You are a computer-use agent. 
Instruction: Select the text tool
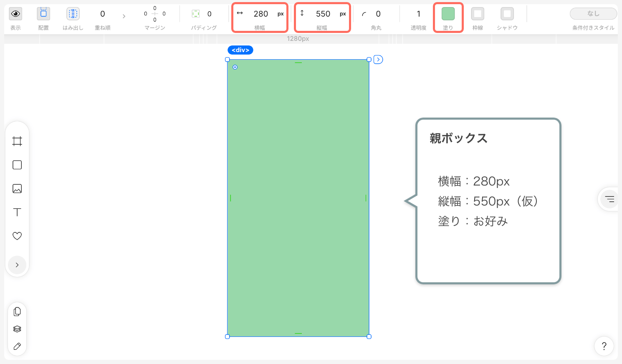coord(17,212)
